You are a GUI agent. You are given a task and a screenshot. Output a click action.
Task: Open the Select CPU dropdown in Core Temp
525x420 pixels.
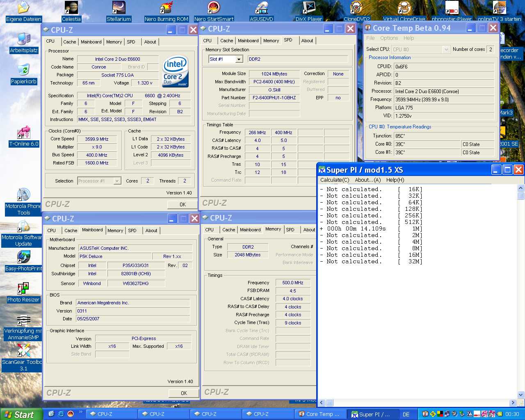[446, 50]
